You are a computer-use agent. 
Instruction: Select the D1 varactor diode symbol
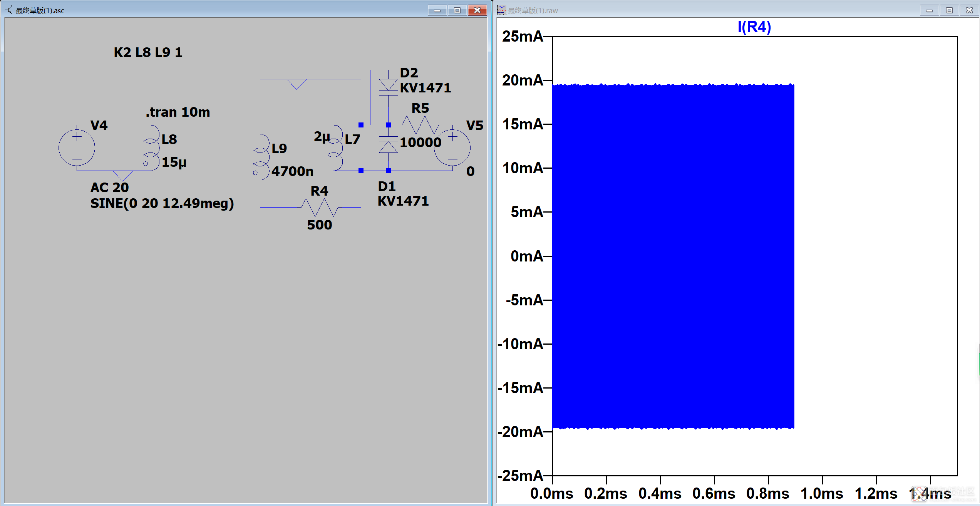coord(388,146)
